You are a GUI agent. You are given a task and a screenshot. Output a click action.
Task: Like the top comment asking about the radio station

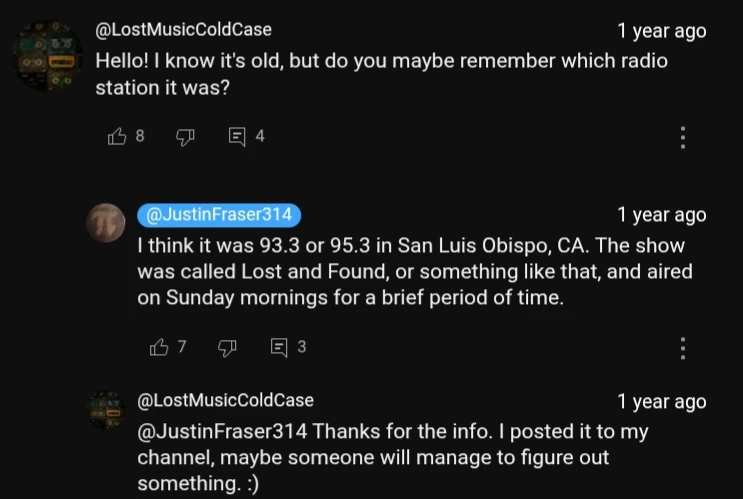pos(116,137)
